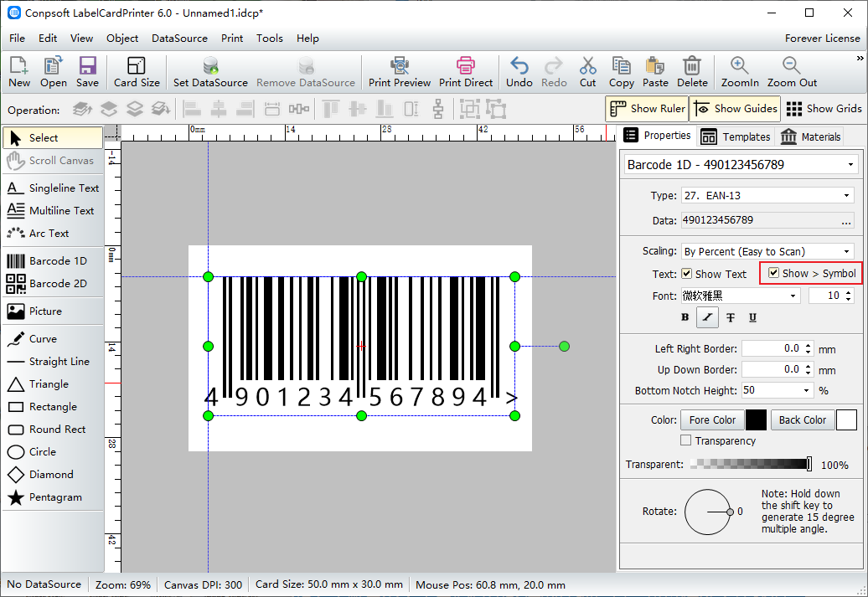Select the Rectangle shape tool
Screen dimensions: 868x597
tap(53, 407)
